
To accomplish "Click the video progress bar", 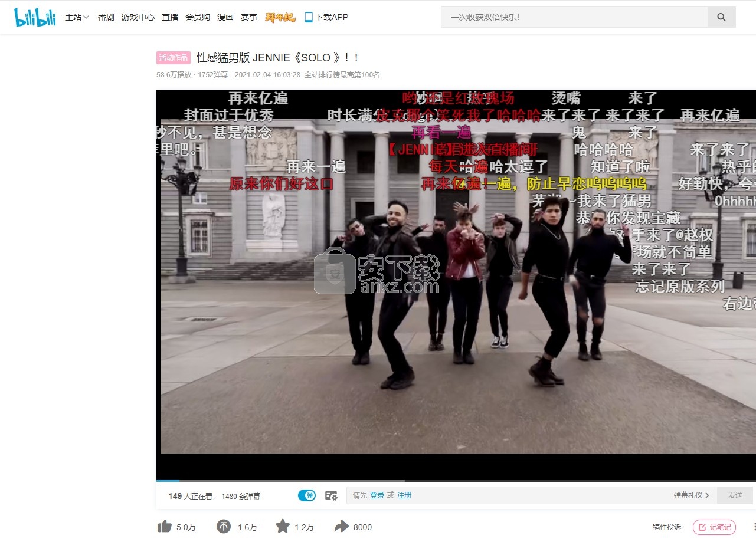I will (x=456, y=481).
